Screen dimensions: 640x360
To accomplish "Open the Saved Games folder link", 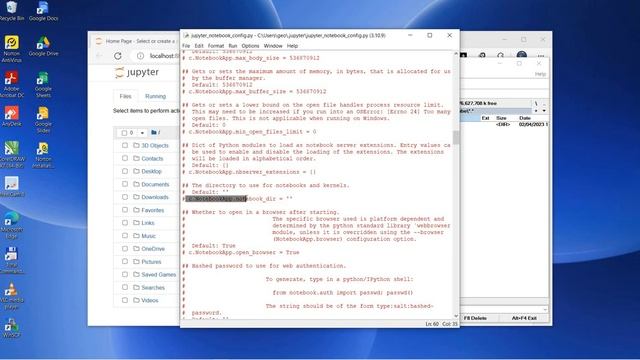I will click(x=158, y=274).
